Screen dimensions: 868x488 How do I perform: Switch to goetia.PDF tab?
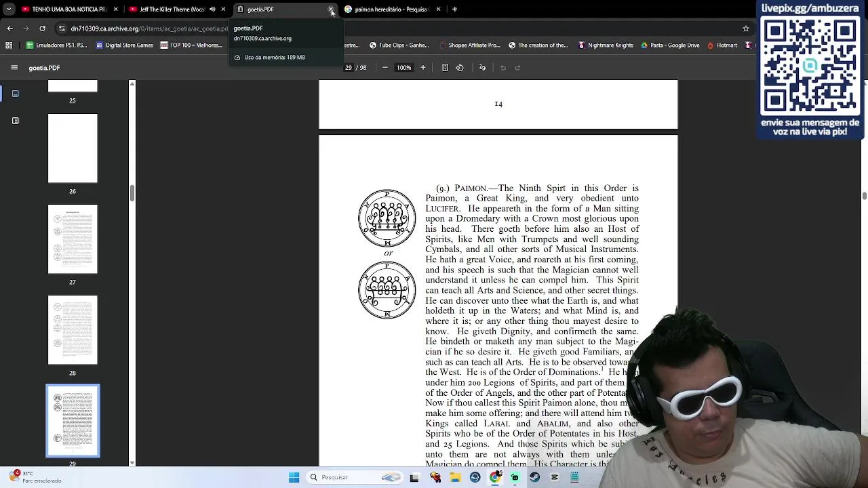[285, 9]
